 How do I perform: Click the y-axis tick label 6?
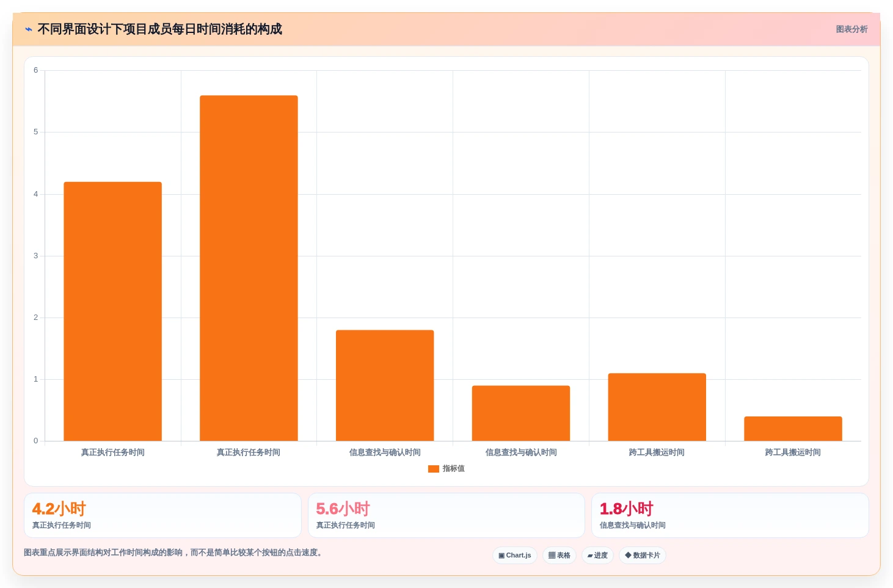[35, 70]
